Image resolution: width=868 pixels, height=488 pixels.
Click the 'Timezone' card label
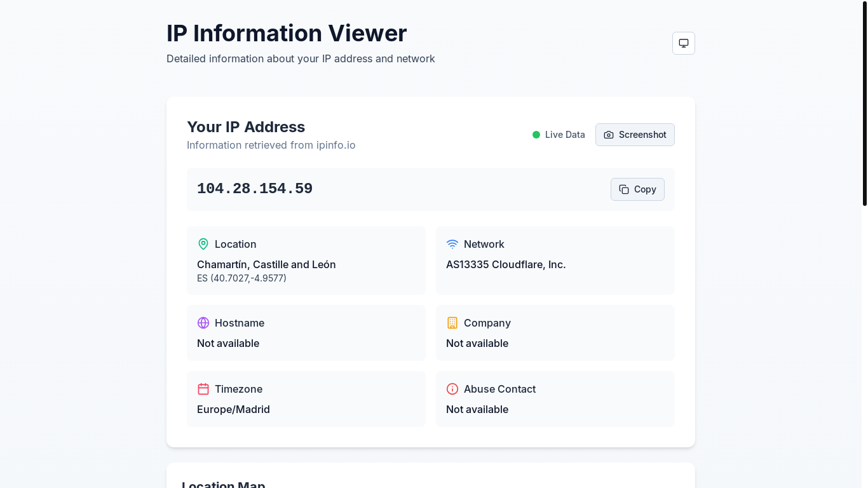pos(238,389)
